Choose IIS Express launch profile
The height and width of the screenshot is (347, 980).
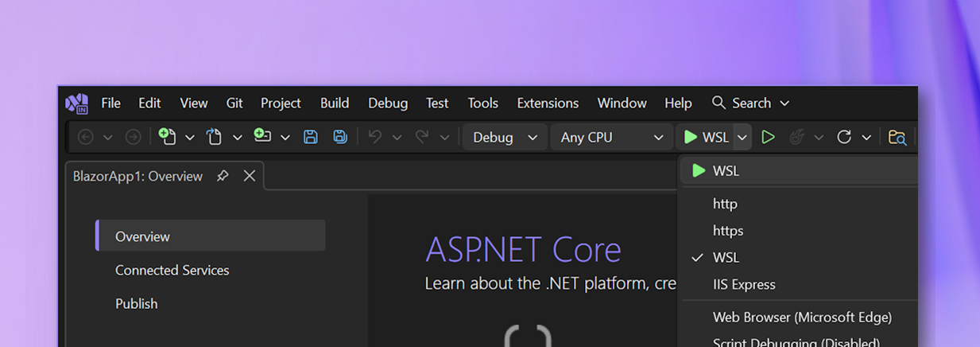[799, 285]
